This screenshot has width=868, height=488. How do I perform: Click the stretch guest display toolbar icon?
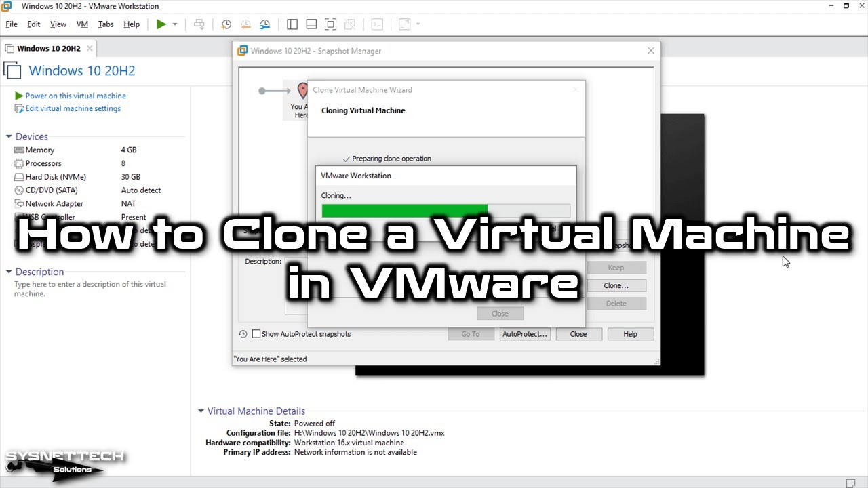[404, 24]
